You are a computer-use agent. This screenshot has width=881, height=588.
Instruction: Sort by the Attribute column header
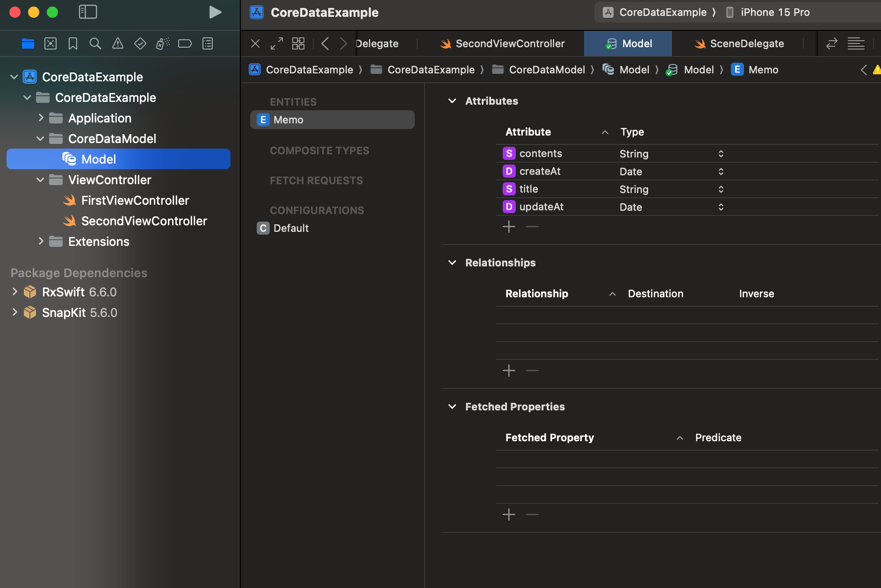tap(556, 132)
